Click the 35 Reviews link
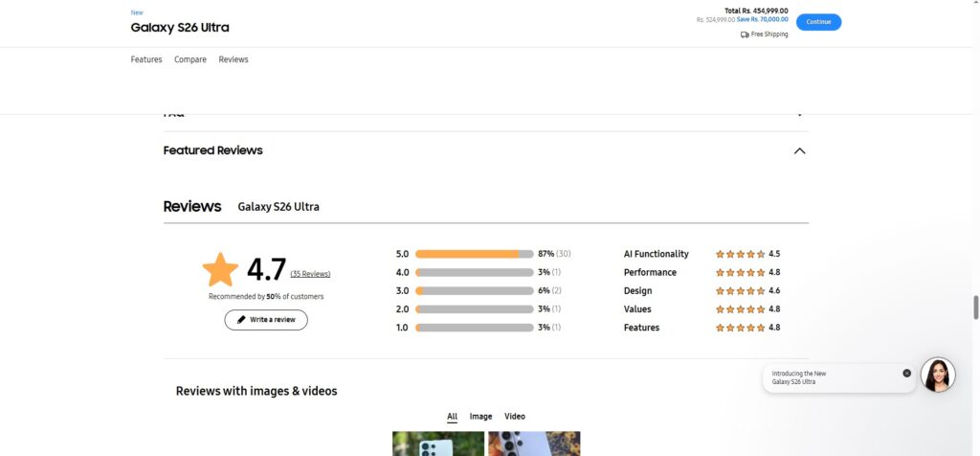The image size is (980, 456). (x=310, y=274)
